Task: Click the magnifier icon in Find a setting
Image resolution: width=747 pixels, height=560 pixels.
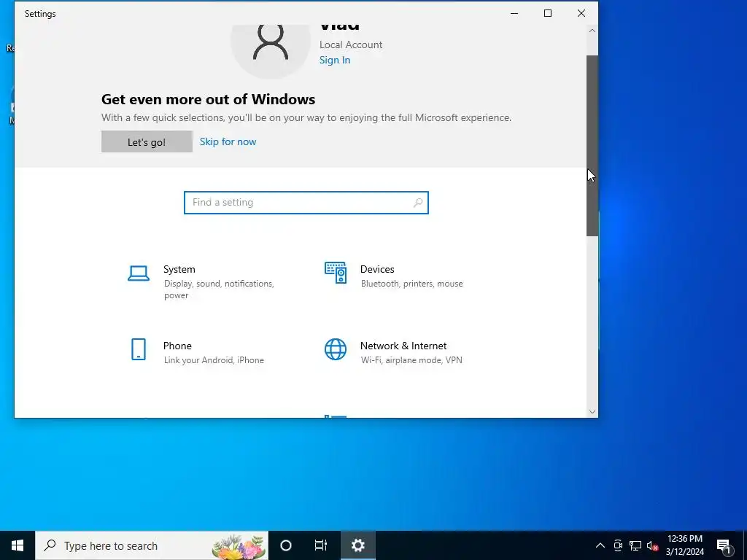Action: tap(418, 203)
